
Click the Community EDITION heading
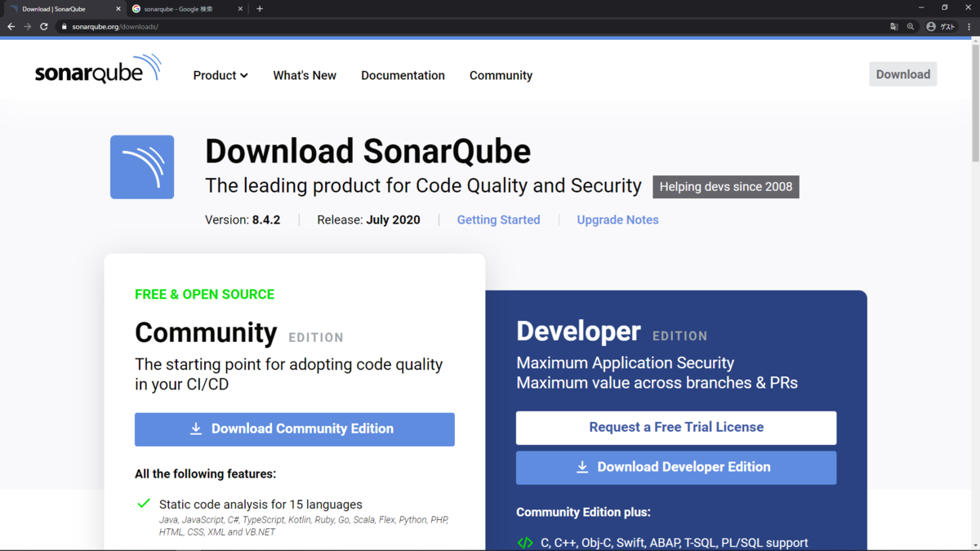[x=239, y=333]
